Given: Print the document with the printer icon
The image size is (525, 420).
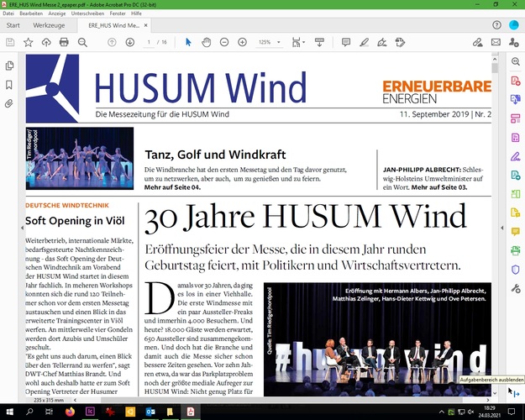Looking at the screenshot, I should tap(64, 42).
